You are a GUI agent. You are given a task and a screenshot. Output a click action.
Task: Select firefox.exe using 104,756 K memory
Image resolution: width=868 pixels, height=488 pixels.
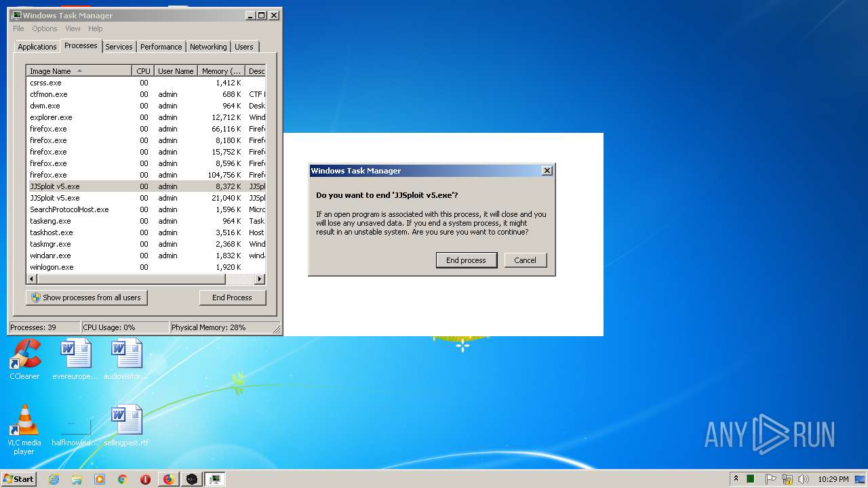[x=146, y=175]
